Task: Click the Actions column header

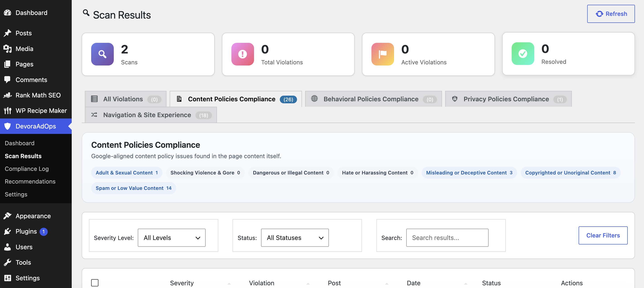Action: (571, 283)
